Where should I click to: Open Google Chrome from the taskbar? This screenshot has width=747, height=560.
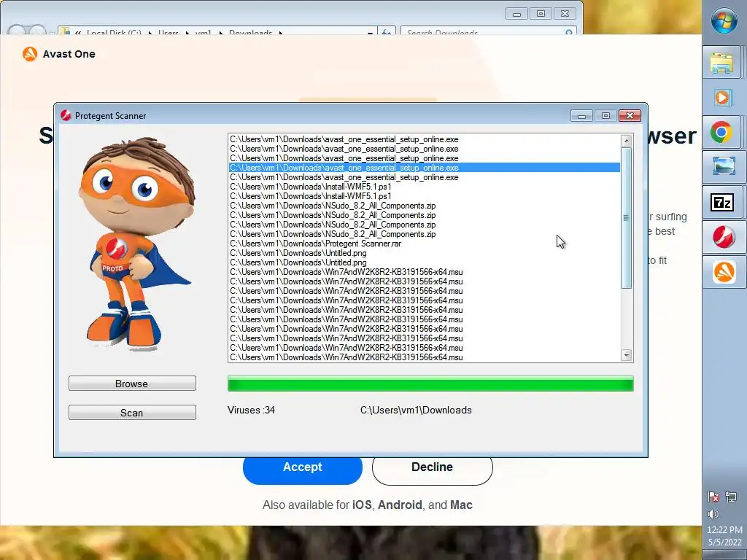click(721, 132)
